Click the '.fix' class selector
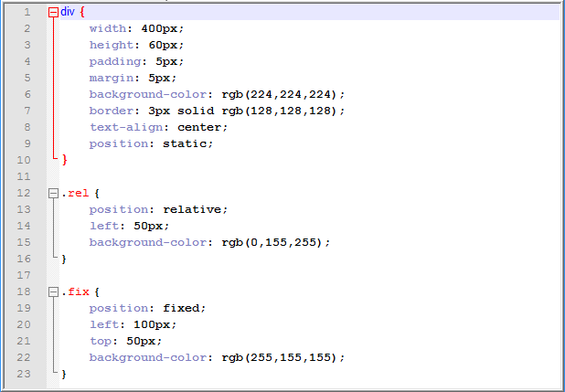This screenshot has width=565, height=392. pyautogui.click(x=75, y=291)
